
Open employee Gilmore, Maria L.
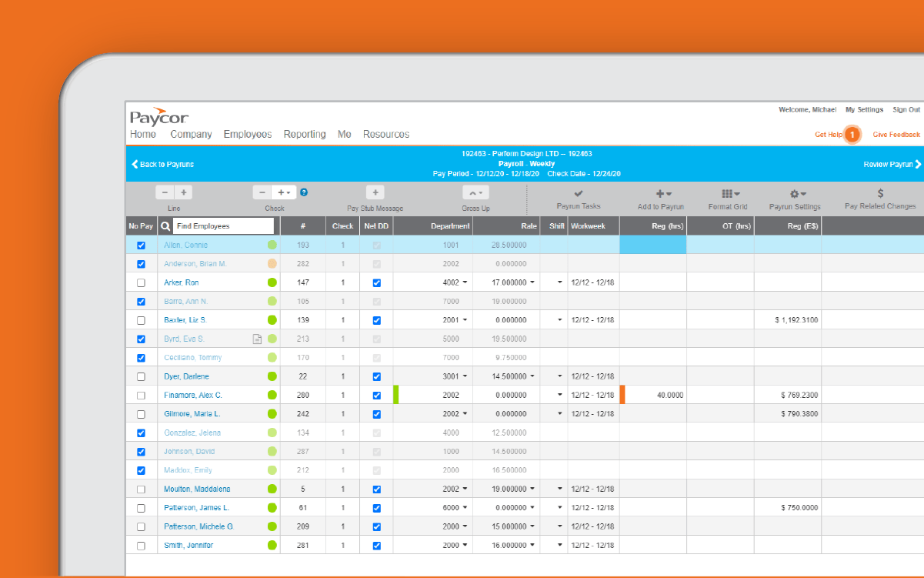192,414
